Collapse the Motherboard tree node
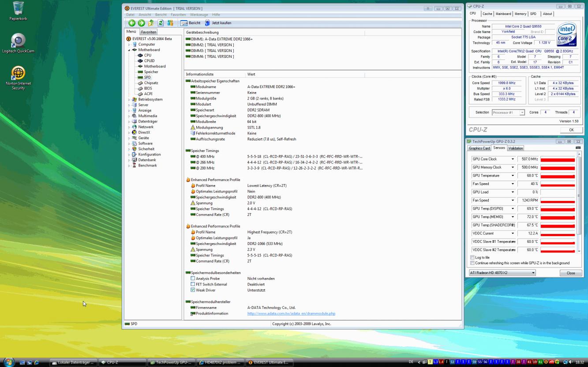 pos(129,50)
